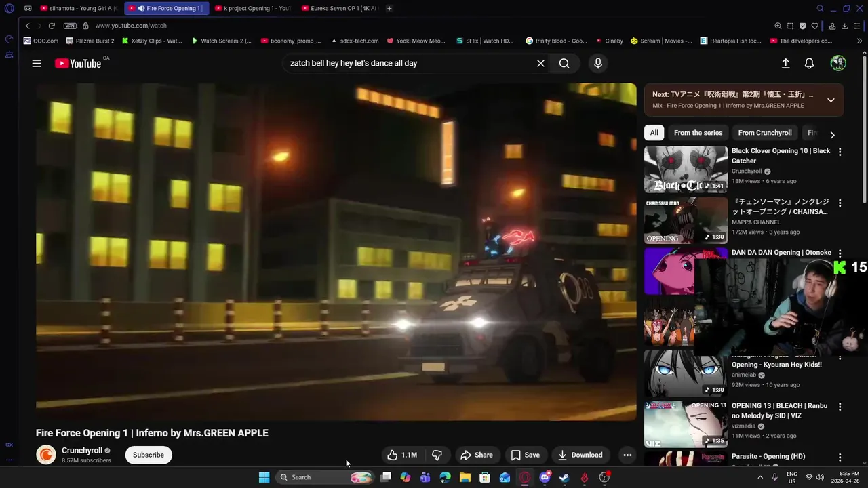Share the Fire Force Opening video
The image size is (868, 488).
tap(477, 455)
